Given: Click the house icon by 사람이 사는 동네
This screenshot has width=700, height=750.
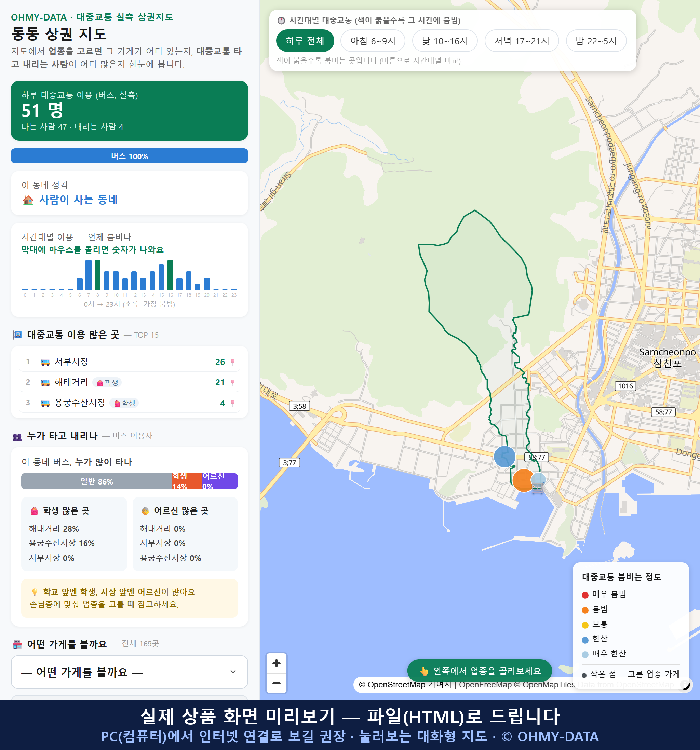Looking at the screenshot, I should pos(28,200).
